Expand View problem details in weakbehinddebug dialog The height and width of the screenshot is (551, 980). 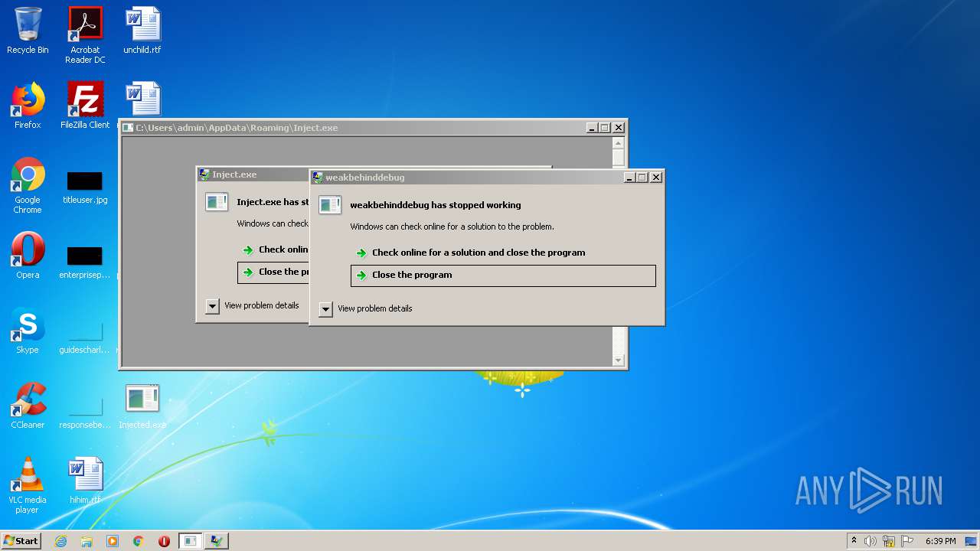tap(365, 308)
